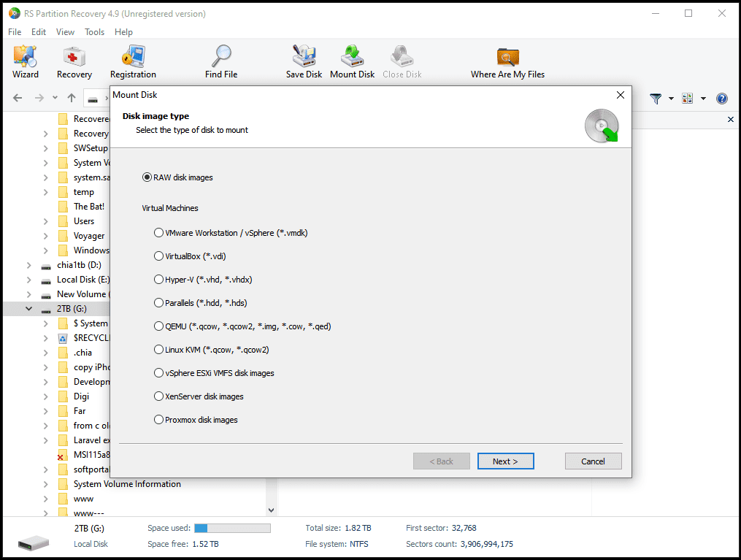Select the www folder in tree
Image resolution: width=741 pixels, height=560 pixels.
pos(84,499)
